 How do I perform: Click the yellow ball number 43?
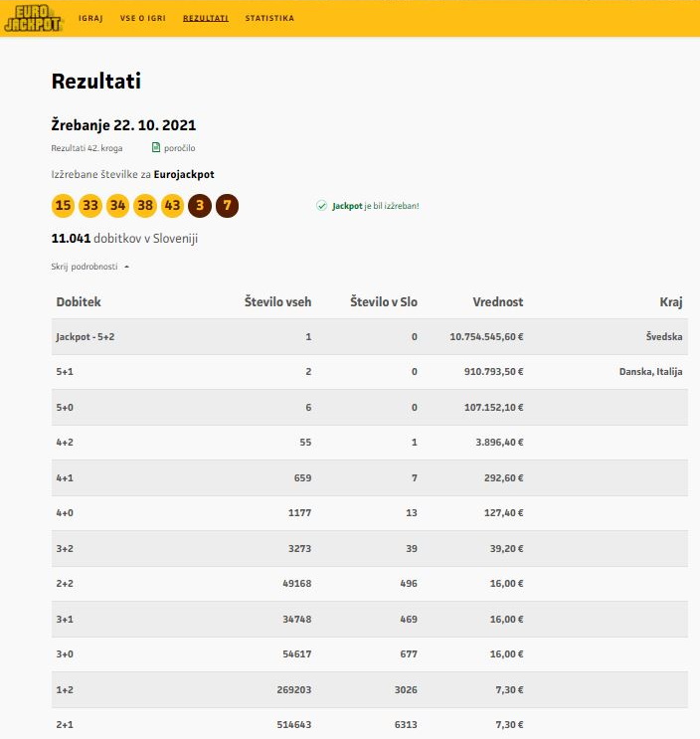pyautogui.click(x=172, y=206)
